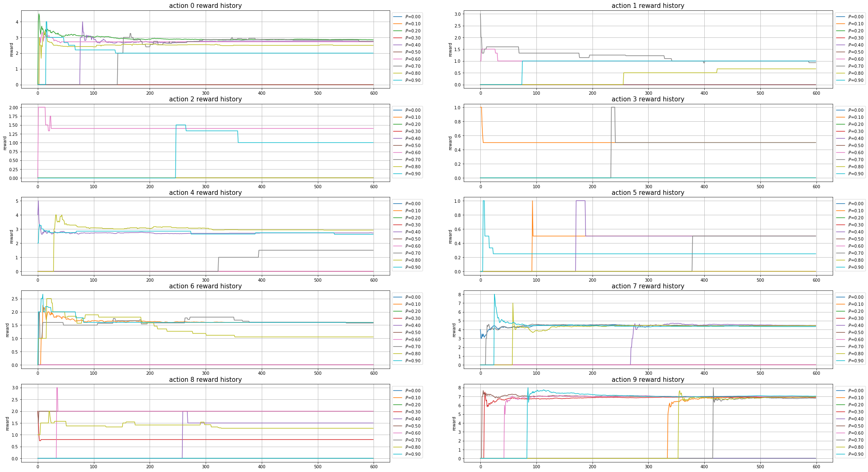Click the 'reward' y-axis label of action 4 plot
The width and height of the screenshot is (868, 472).
coord(12,236)
